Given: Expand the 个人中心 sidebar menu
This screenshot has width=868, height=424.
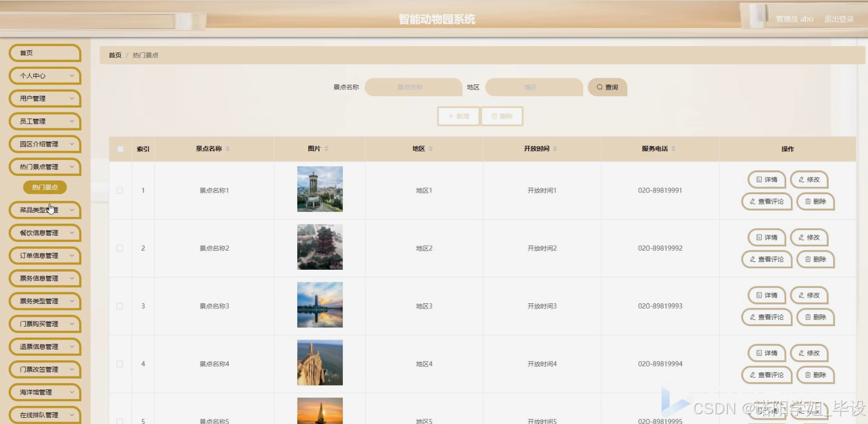Looking at the screenshot, I should (x=45, y=76).
